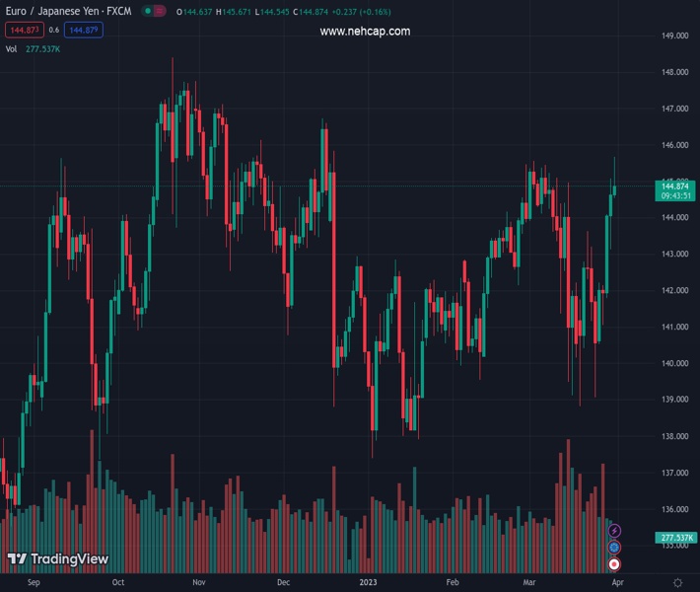The height and width of the screenshot is (592, 700).
Task: Click the 140.000 level on price scale
Action: click(x=674, y=363)
